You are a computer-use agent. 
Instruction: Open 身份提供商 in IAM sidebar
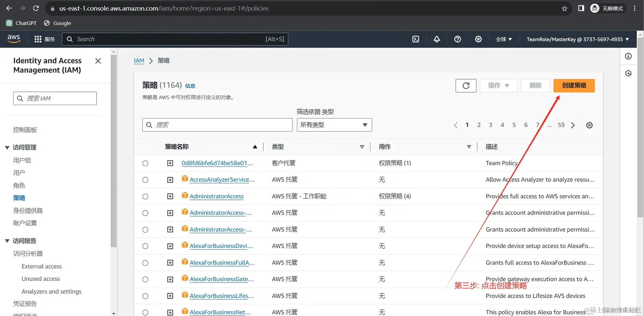click(28, 211)
